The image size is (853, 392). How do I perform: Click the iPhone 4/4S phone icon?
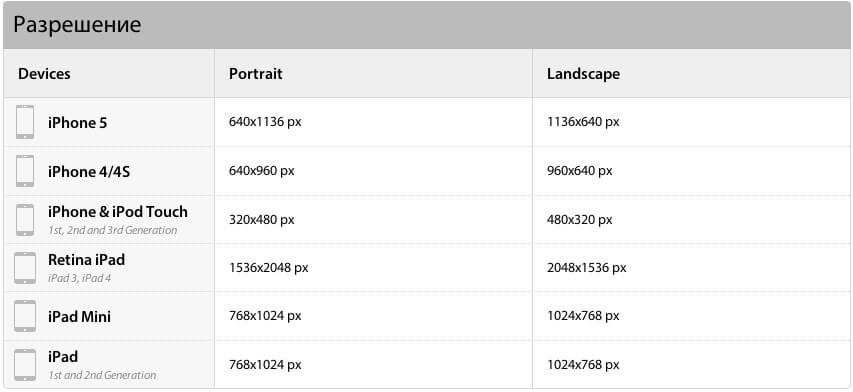click(x=25, y=171)
